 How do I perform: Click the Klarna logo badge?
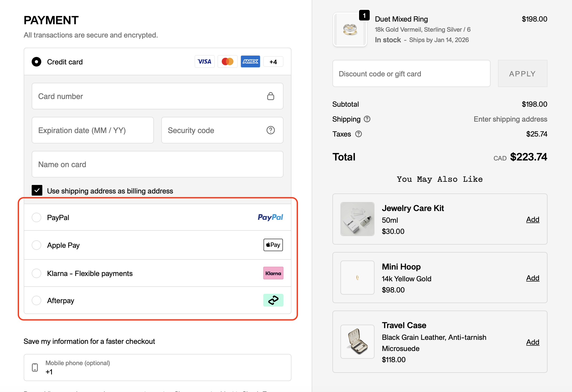pos(273,273)
